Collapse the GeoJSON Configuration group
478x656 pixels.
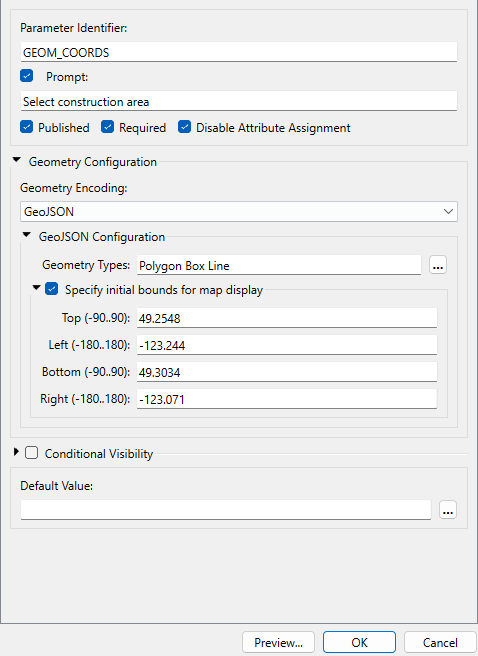tap(27, 236)
